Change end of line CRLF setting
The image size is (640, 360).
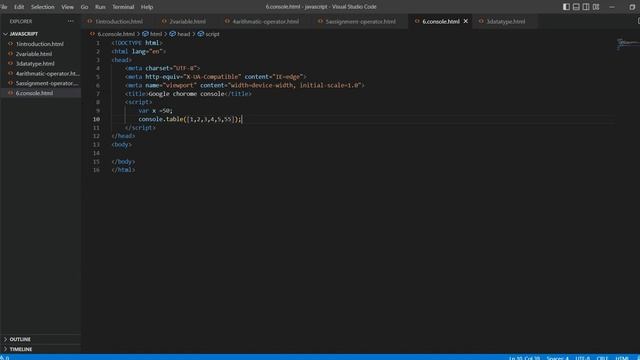click(602, 358)
